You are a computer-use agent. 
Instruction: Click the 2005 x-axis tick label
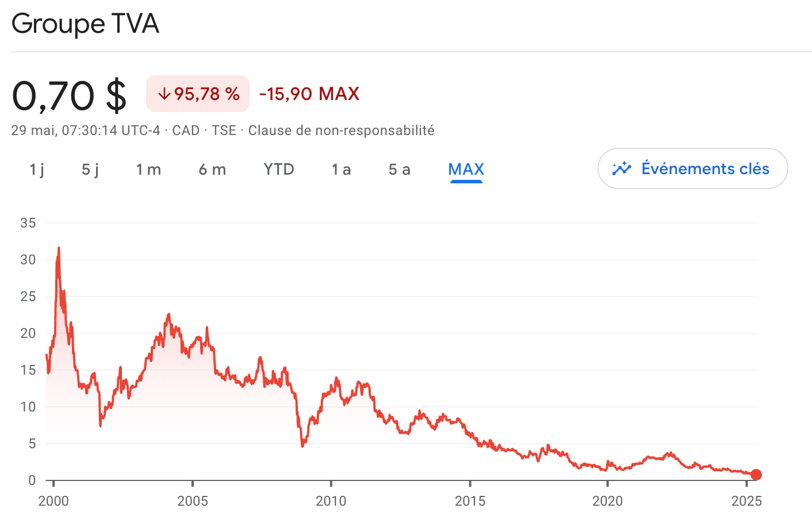(x=193, y=501)
